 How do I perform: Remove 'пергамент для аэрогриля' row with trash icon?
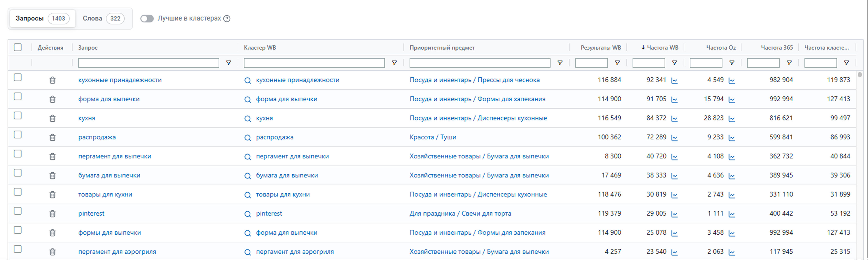pyautogui.click(x=52, y=252)
